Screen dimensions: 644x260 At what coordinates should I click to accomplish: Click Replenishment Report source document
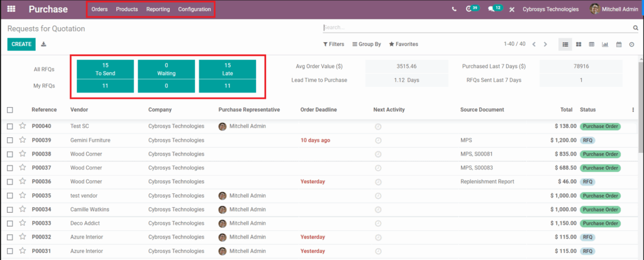coord(487,181)
